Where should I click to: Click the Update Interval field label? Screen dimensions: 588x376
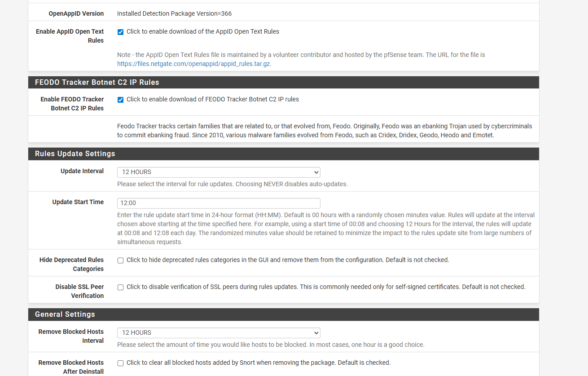82,171
